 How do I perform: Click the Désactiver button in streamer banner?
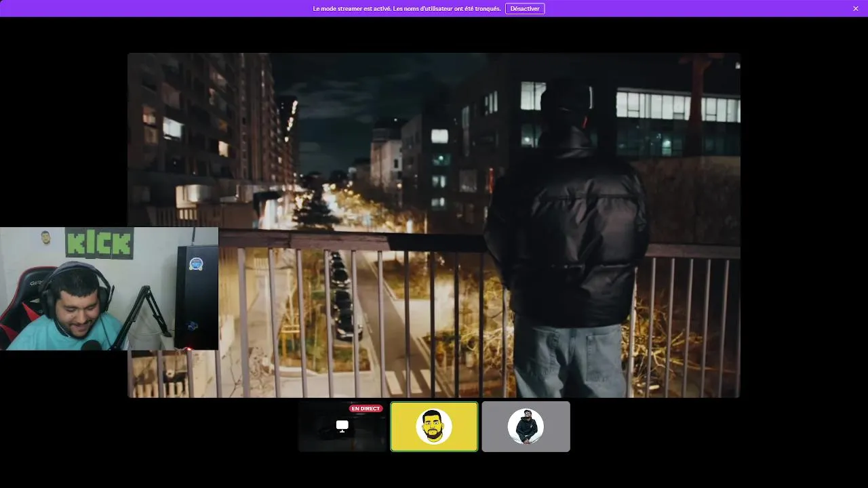pyautogui.click(x=525, y=9)
